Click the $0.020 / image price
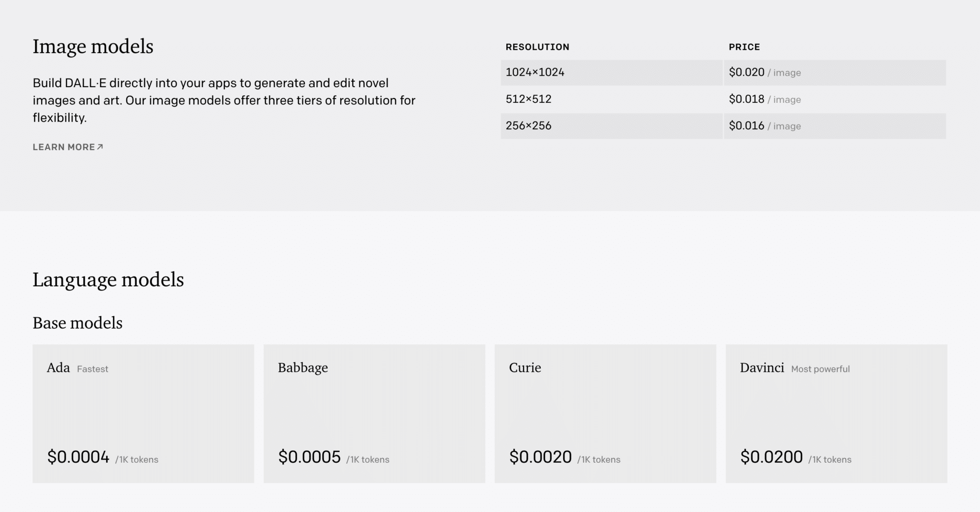 [765, 73]
